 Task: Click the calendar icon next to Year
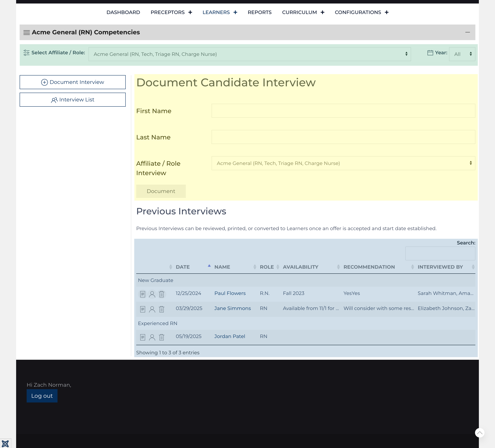coord(430,53)
